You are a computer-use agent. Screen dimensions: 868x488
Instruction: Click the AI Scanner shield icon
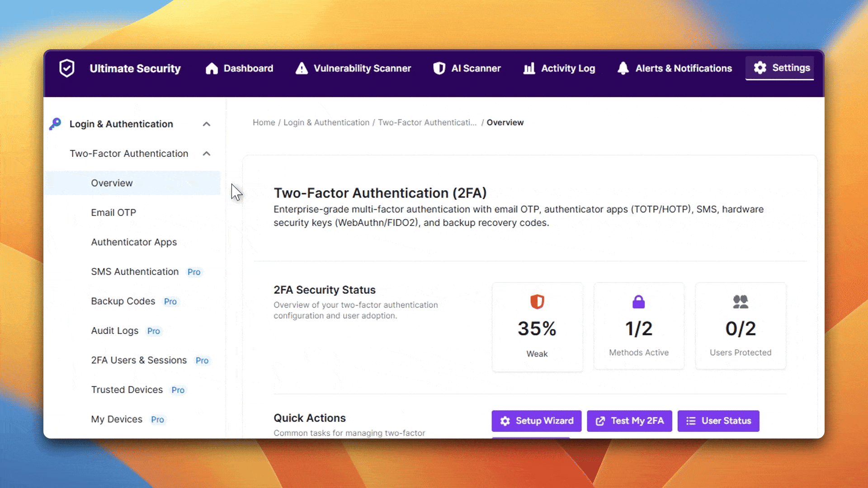(x=439, y=68)
